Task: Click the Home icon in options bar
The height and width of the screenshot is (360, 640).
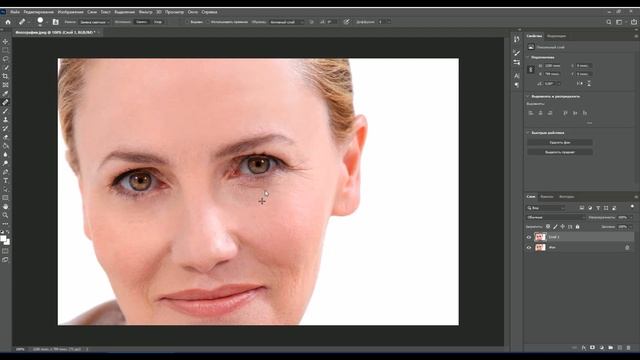Action: coord(8,22)
